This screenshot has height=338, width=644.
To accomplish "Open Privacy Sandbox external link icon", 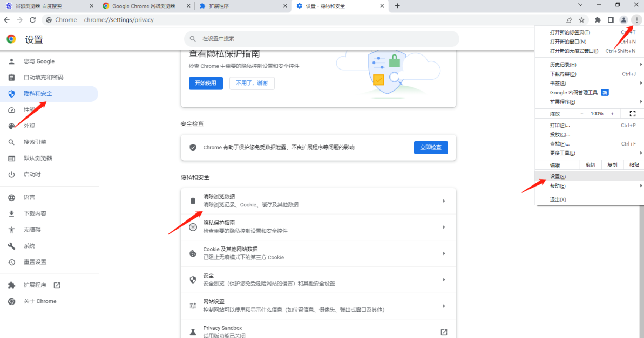I will pos(444,332).
